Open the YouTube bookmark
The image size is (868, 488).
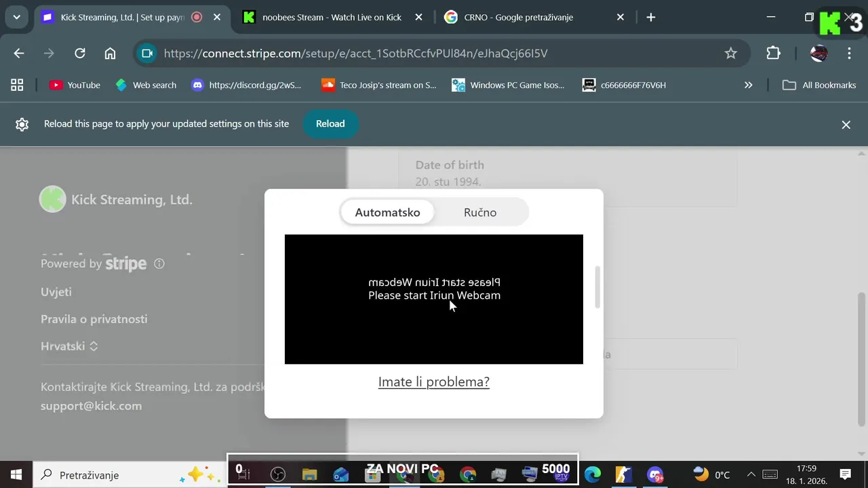(75, 85)
